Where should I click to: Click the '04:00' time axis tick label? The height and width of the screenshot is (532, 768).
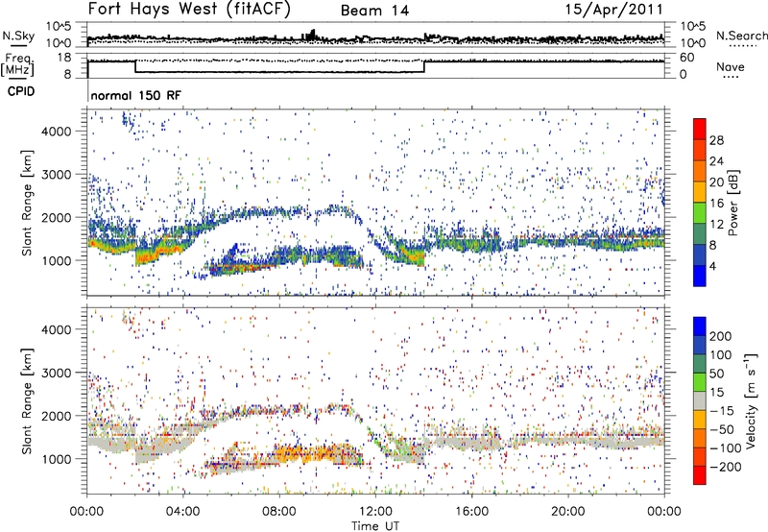point(182,512)
